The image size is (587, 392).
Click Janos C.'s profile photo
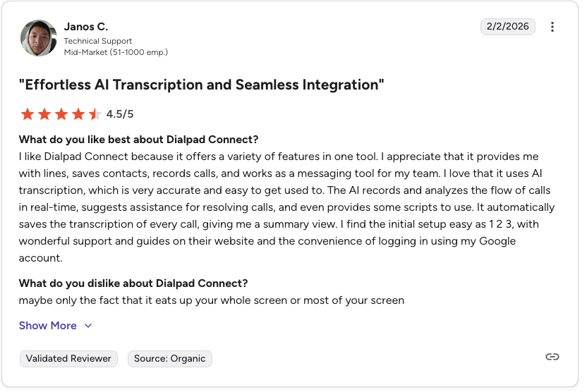pyautogui.click(x=39, y=38)
